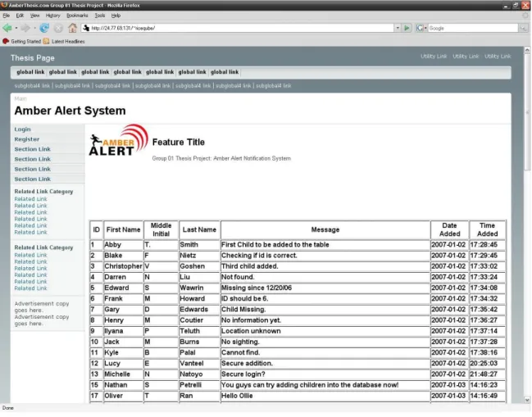This screenshot has width=532, height=417.
Task: Open the Getting Started bookmark
Action: (x=21, y=41)
